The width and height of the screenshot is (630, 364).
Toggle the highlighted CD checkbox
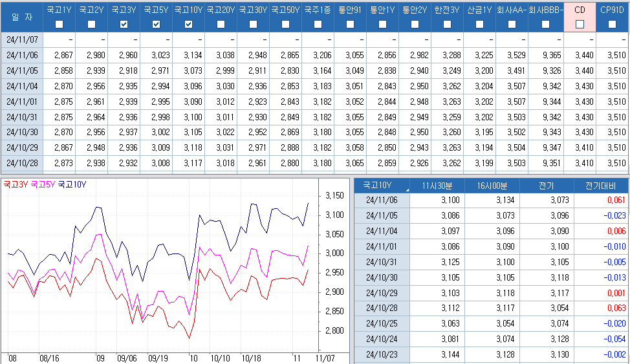pos(580,24)
